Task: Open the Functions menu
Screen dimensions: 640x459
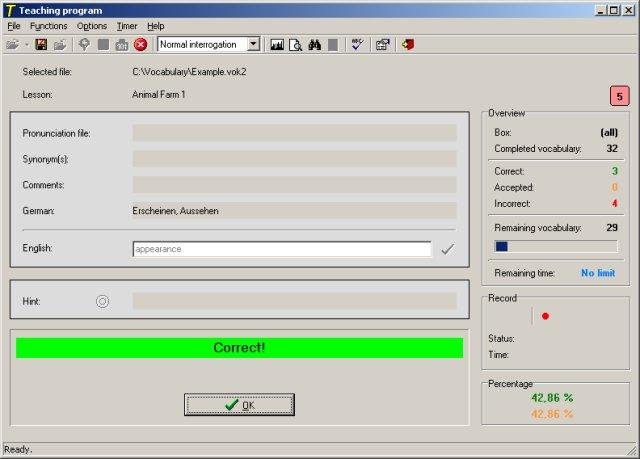Action: tap(49, 26)
